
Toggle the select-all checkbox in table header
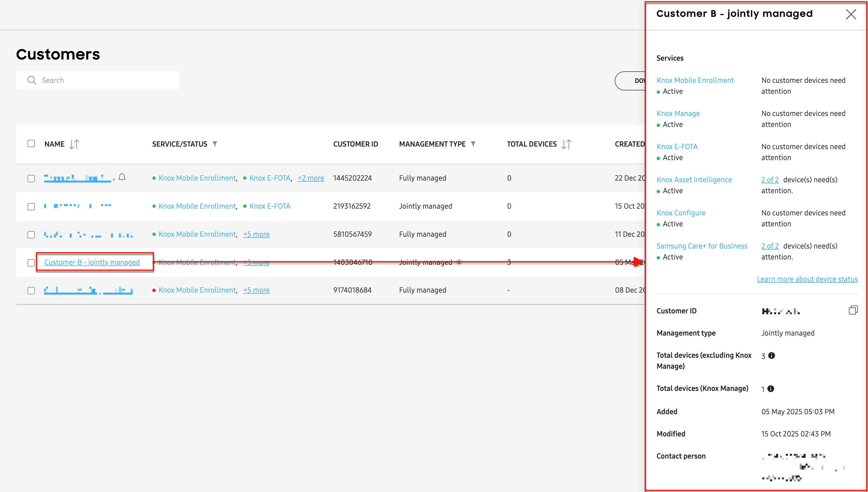click(x=31, y=143)
